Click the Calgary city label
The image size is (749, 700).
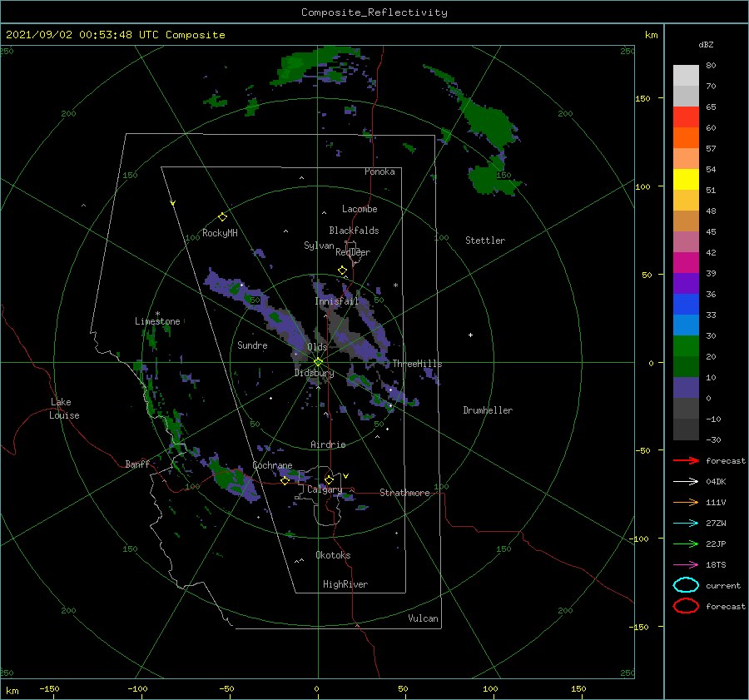tap(325, 489)
